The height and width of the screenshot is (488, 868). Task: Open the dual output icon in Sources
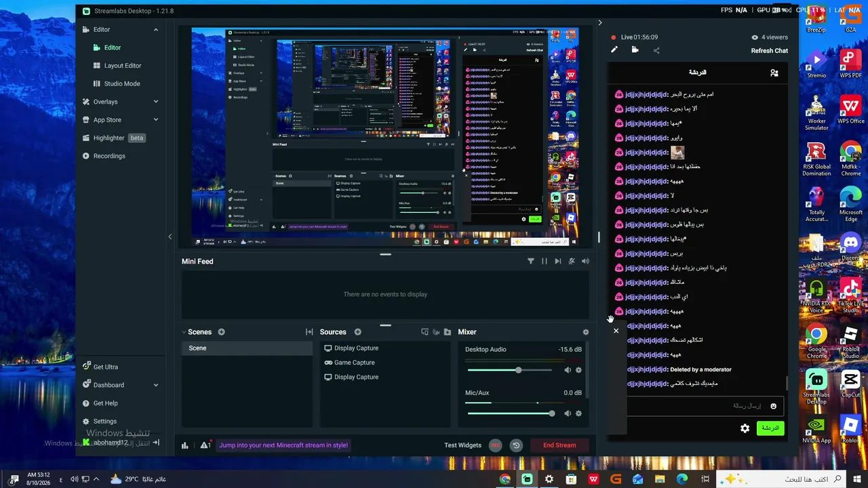[425, 332]
